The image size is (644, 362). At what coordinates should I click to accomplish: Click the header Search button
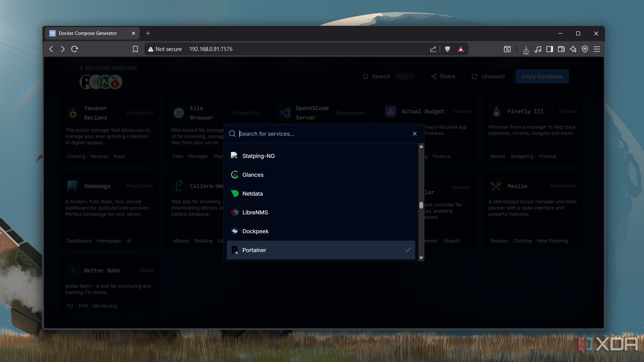[x=388, y=76]
